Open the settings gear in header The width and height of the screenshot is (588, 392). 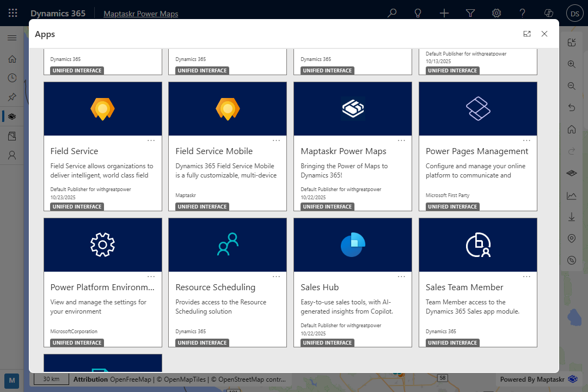(497, 13)
